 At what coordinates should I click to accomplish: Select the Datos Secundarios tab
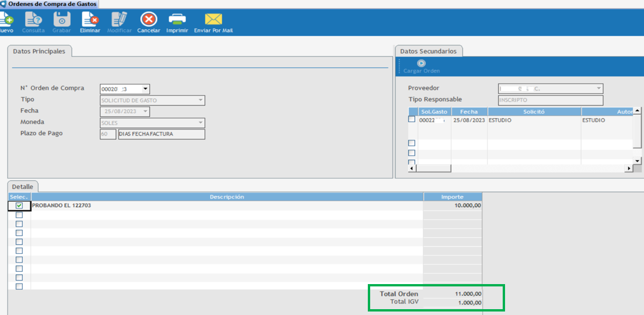[429, 52]
